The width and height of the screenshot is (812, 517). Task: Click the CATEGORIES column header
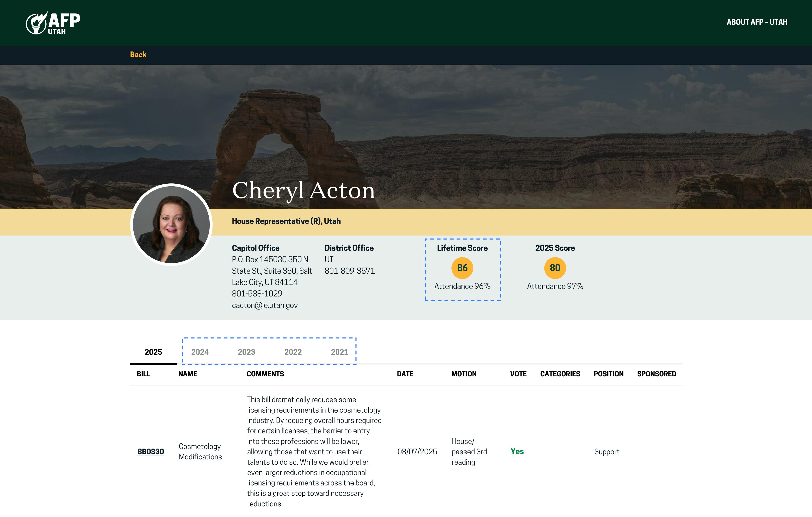point(560,374)
